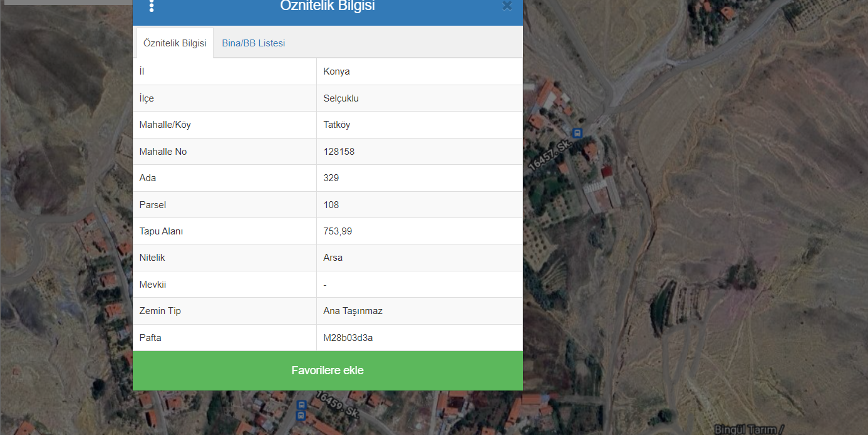Click the green Favorilere ekle button
This screenshot has height=435, width=868.
(328, 370)
